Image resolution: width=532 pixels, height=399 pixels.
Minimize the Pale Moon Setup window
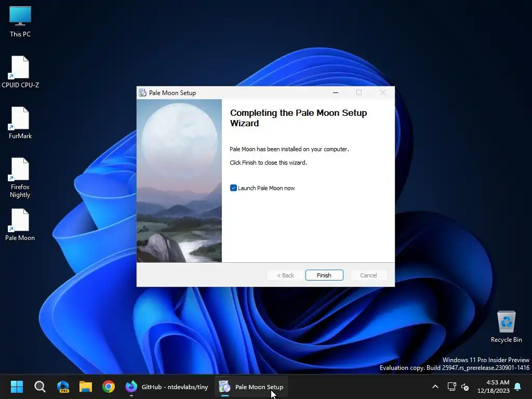336,92
